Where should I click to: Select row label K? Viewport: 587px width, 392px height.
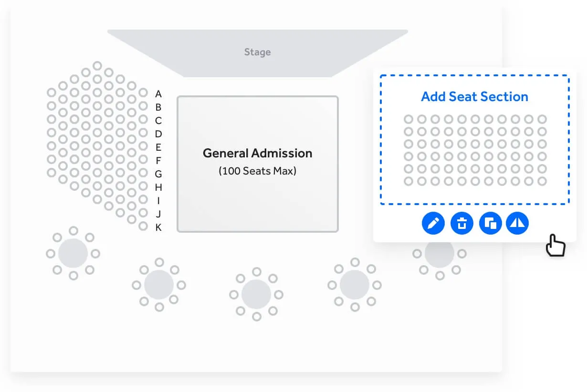[x=158, y=228]
